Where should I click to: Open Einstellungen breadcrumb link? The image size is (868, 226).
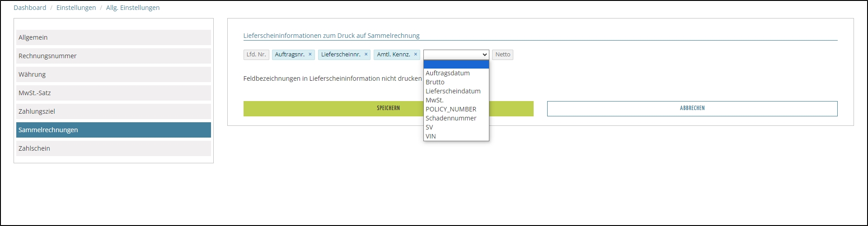point(76,8)
